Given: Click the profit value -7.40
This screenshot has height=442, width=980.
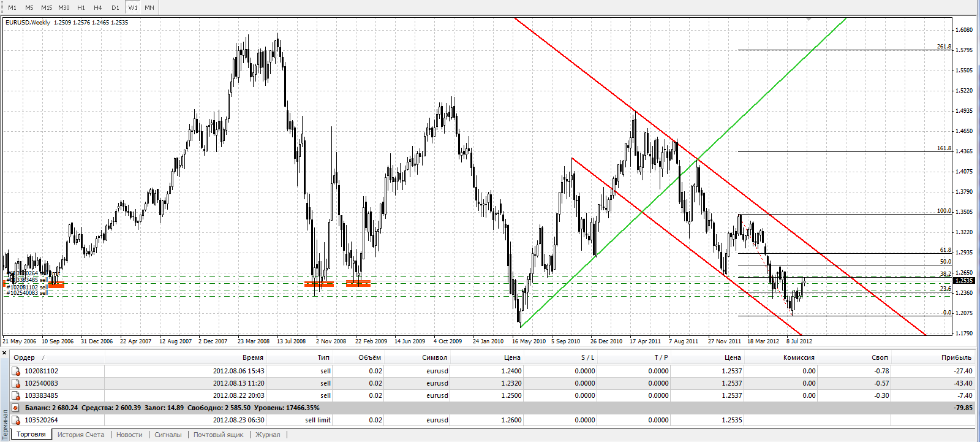Looking at the screenshot, I should [x=965, y=395].
